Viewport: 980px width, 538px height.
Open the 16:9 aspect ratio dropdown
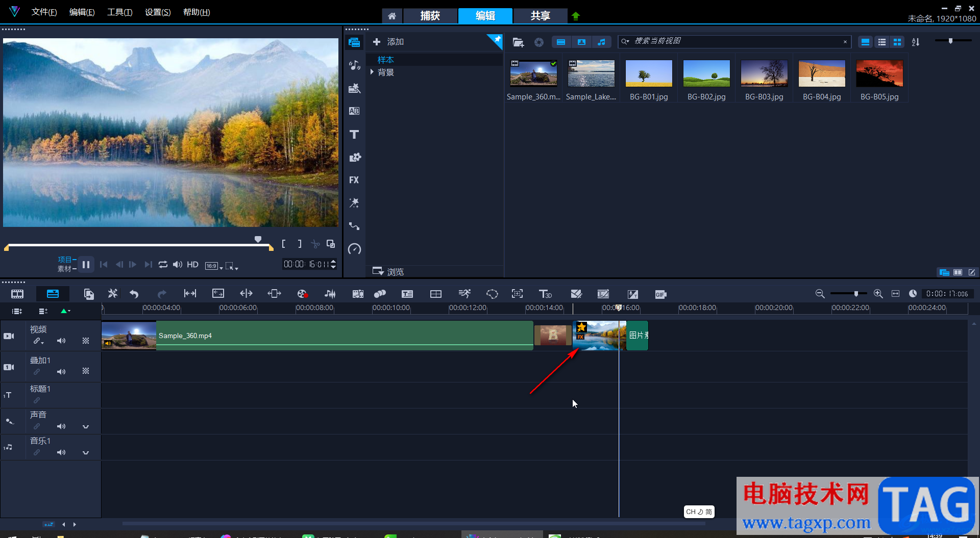[214, 266]
